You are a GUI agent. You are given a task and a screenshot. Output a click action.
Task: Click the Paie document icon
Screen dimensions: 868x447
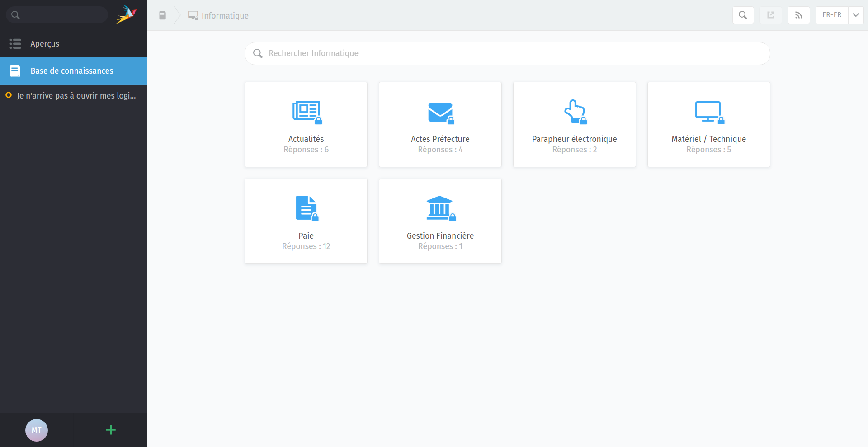pyautogui.click(x=306, y=208)
